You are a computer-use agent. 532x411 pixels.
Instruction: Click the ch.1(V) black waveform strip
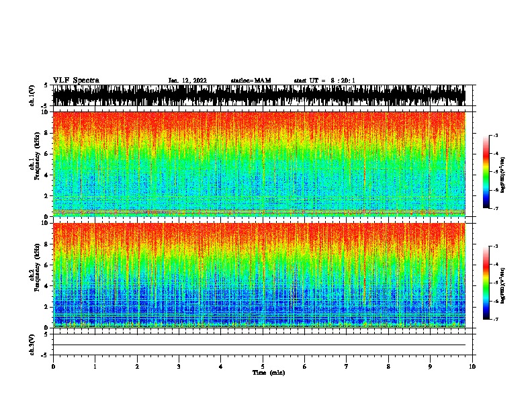pos(259,95)
